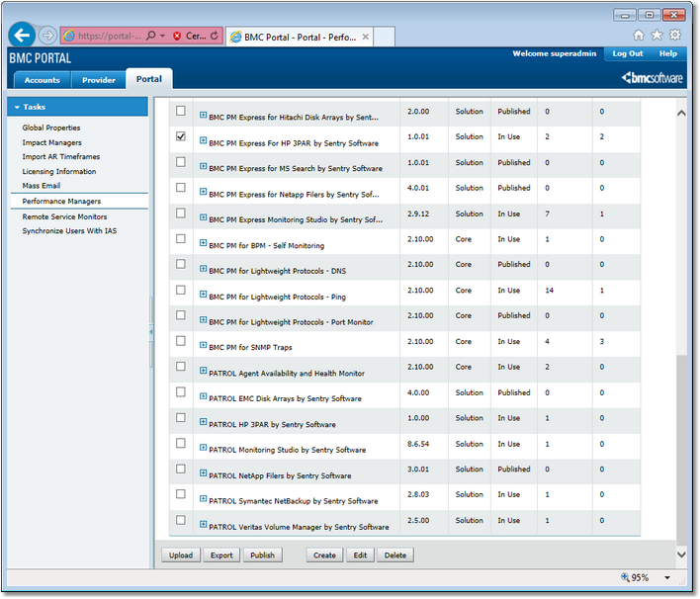The width and height of the screenshot is (700, 599).
Task: Open Remote Service Monitors task
Action: [64, 216]
